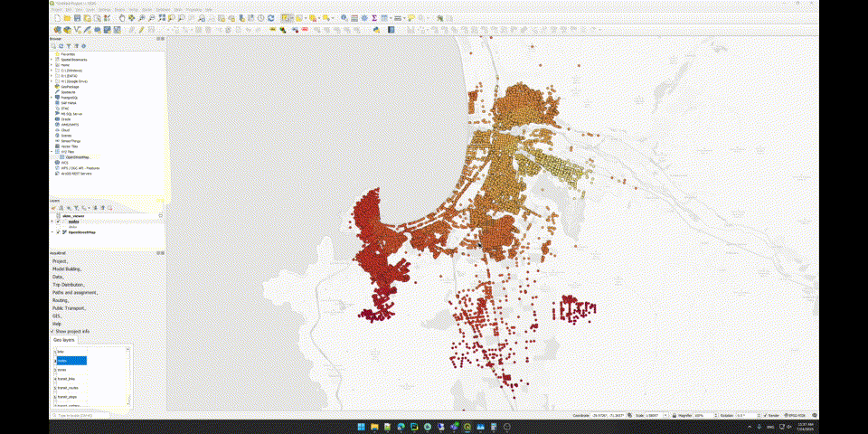Open File Explorer from the taskbar
This screenshot has width=868, height=434.
coord(374,427)
